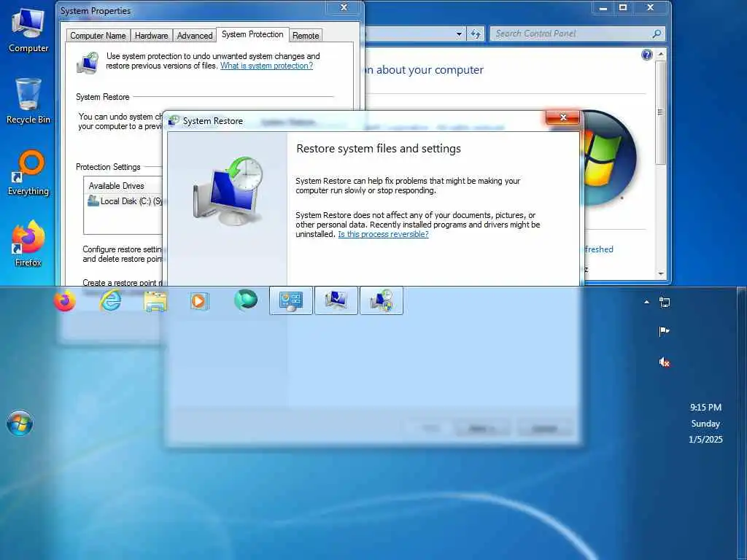Image resolution: width=747 pixels, height=560 pixels.
Task: Switch to the Computer Name tab
Action: (x=98, y=36)
